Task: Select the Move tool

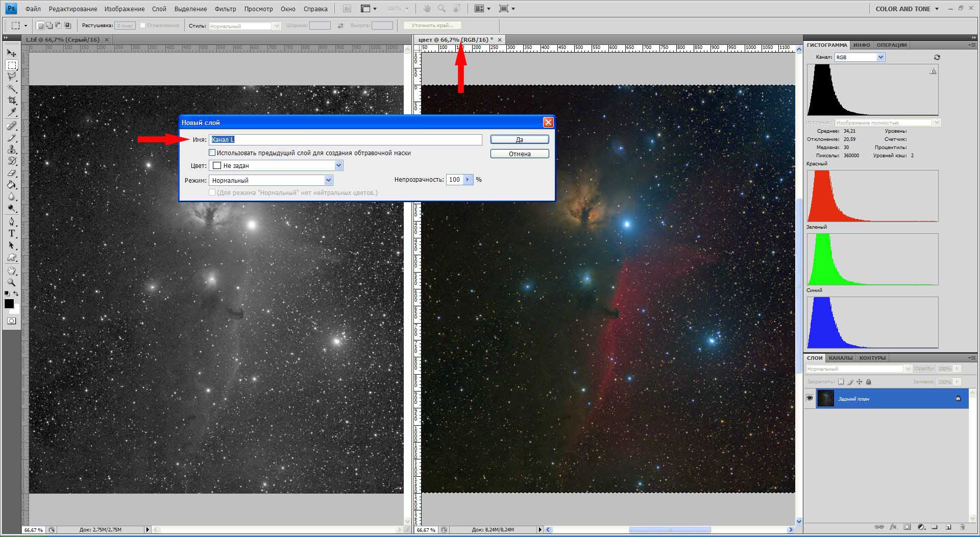Action: click(x=11, y=53)
